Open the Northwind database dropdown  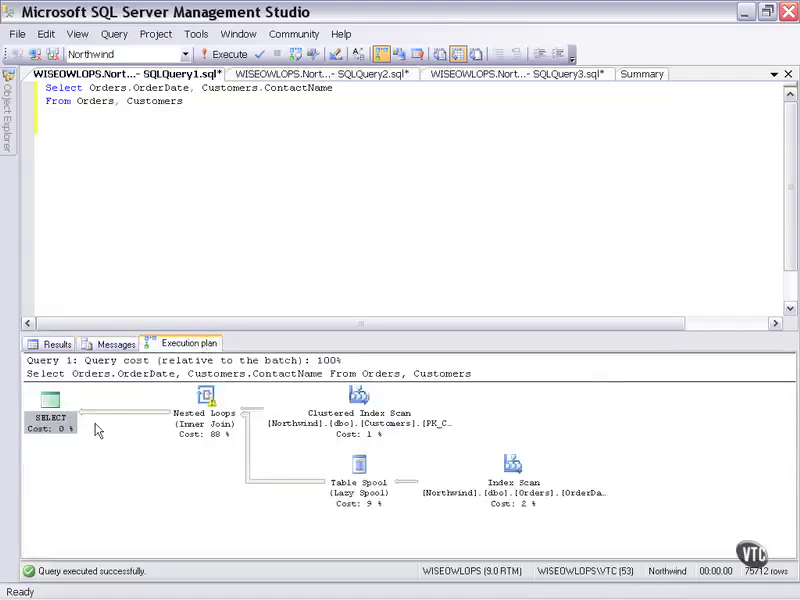click(185, 54)
